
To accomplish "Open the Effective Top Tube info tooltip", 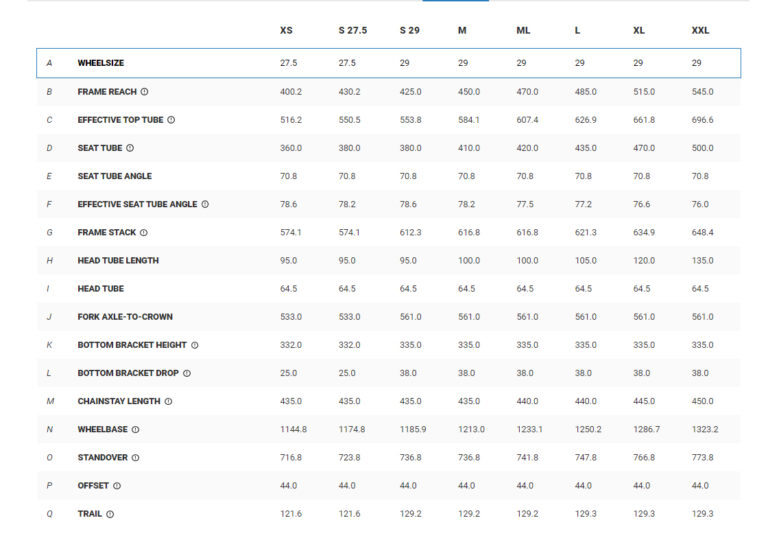I will [171, 120].
